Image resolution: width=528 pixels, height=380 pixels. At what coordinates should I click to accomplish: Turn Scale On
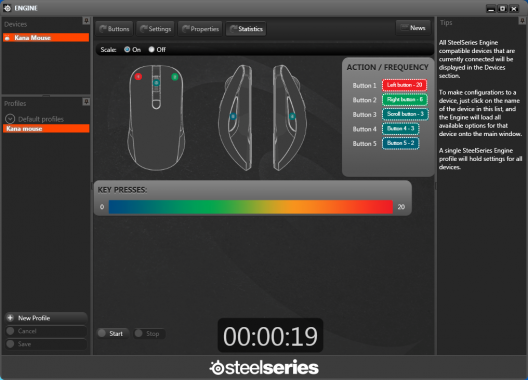(x=127, y=50)
